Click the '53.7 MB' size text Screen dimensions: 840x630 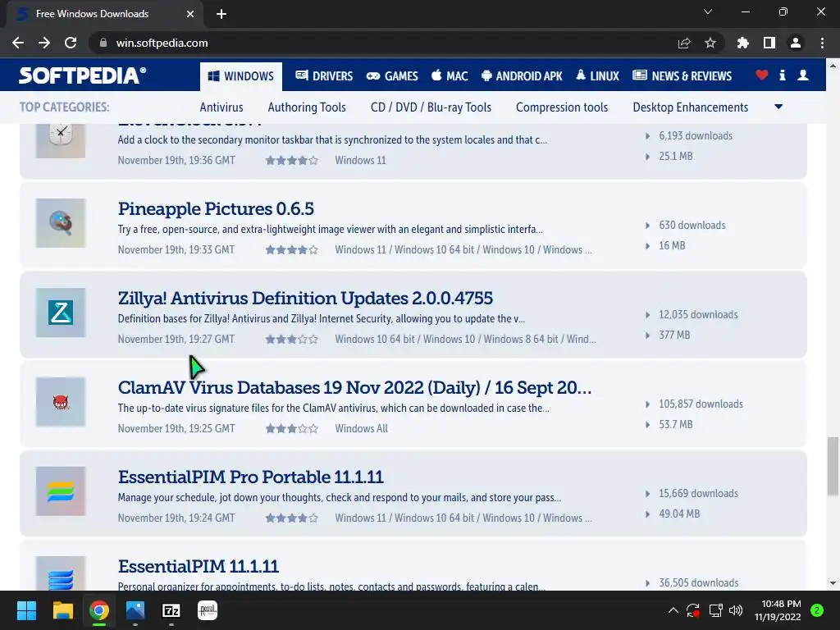point(676,424)
